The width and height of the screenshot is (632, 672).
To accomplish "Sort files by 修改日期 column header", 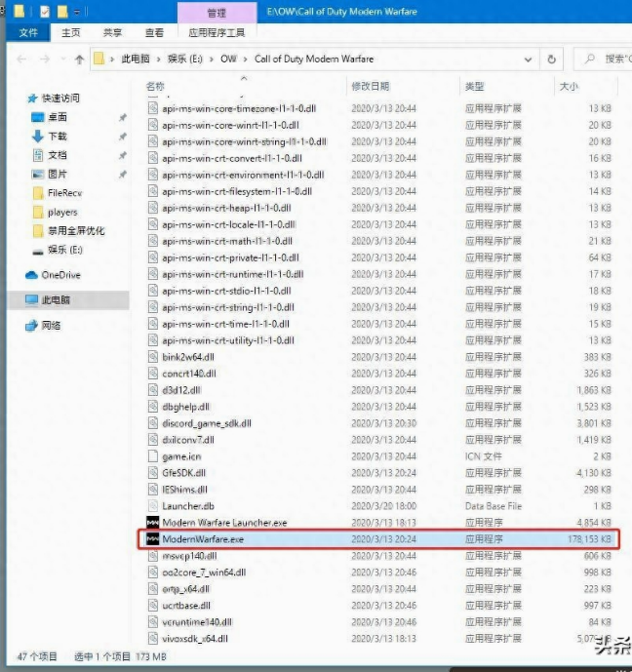I will pos(371,87).
